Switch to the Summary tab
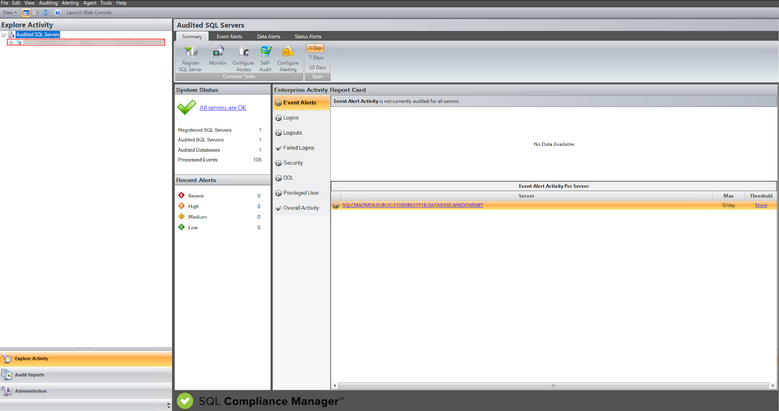 pos(192,36)
